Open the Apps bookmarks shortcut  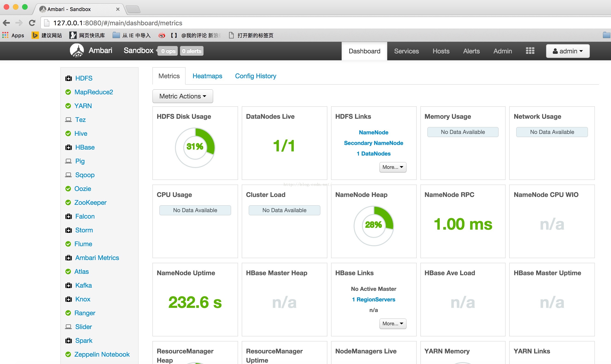point(13,35)
